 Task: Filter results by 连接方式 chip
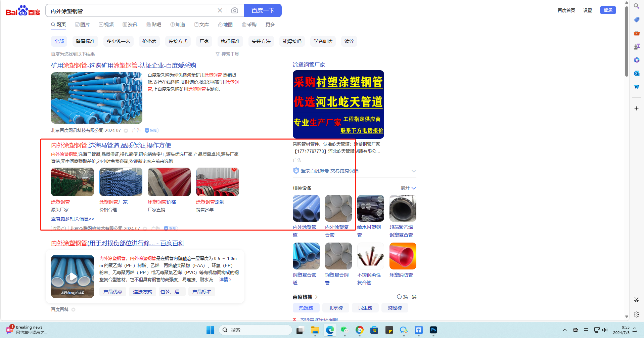click(178, 41)
